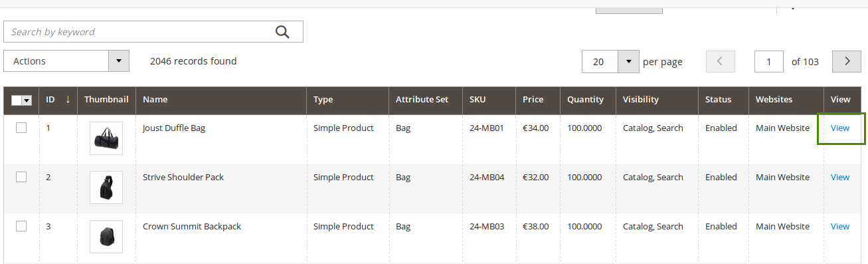Click the Crown Summit Backpack name
This screenshot has width=868, height=264.
(x=192, y=226)
